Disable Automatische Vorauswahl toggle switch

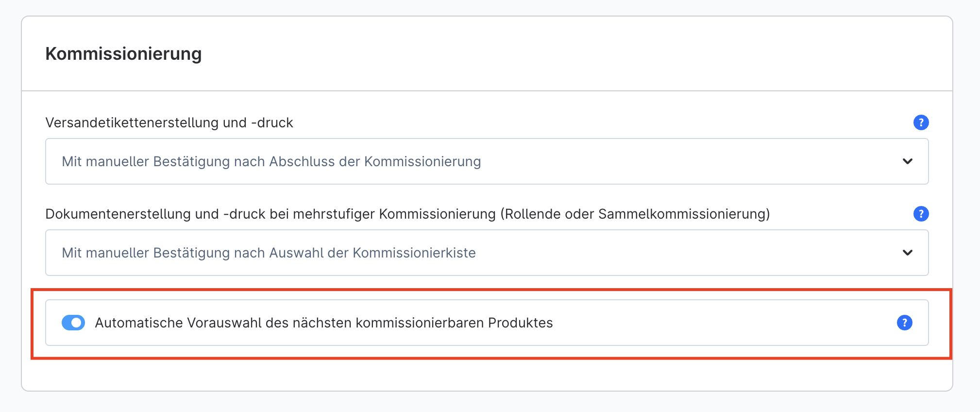click(x=73, y=323)
